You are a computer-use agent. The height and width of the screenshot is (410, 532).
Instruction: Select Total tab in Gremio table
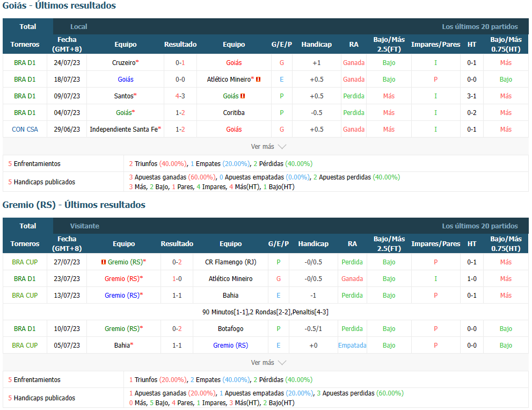(x=28, y=226)
